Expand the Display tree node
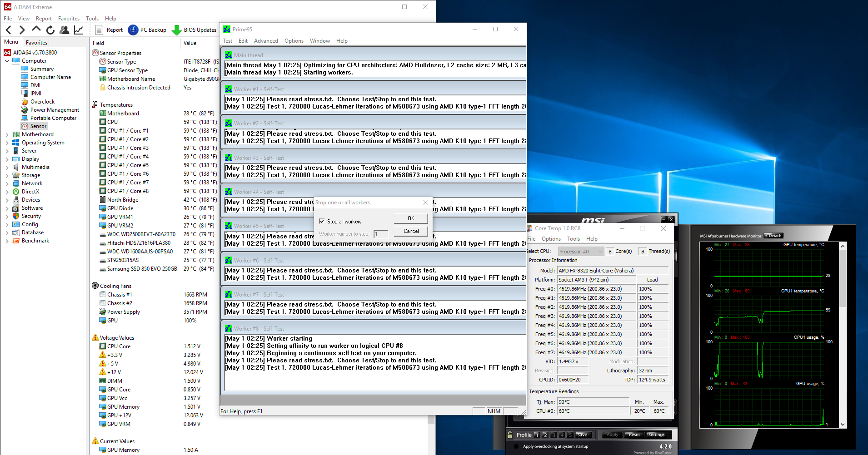Screen dimensions: 868x455 coord(7,159)
